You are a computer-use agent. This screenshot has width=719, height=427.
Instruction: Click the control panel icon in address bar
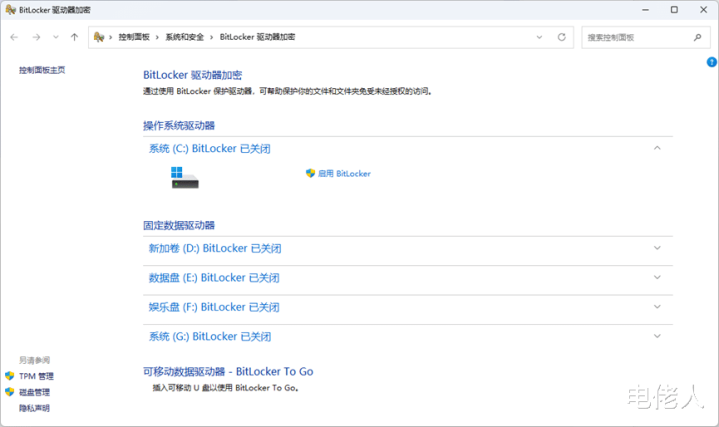pos(99,37)
